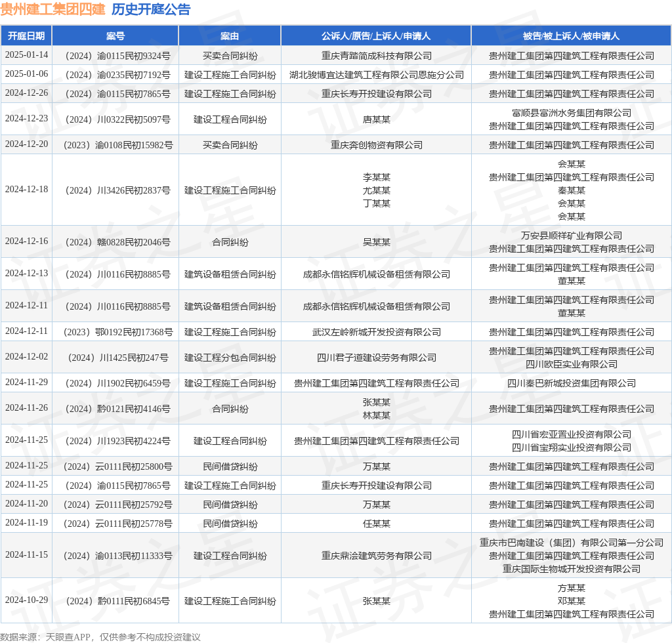Select the date cell 2024-11-15
The height and width of the screenshot is (643, 672).
pos(26,555)
